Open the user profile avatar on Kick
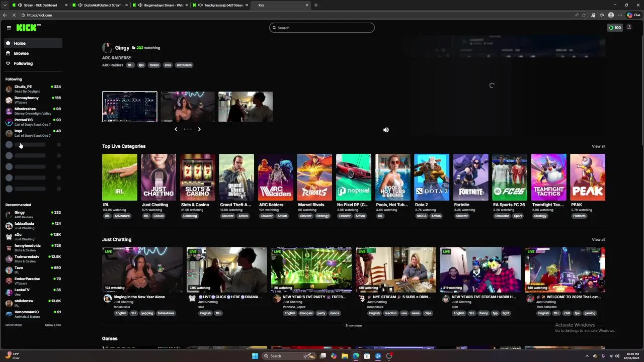 (629, 28)
